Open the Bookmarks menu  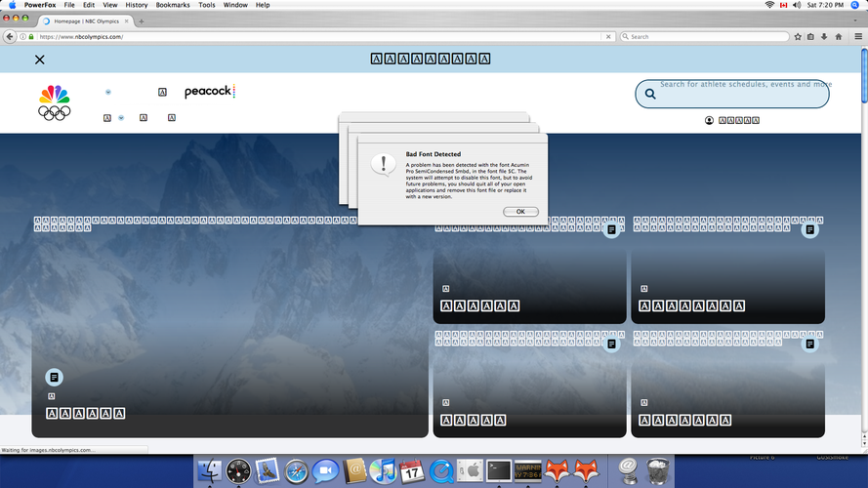tap(172, 5)
